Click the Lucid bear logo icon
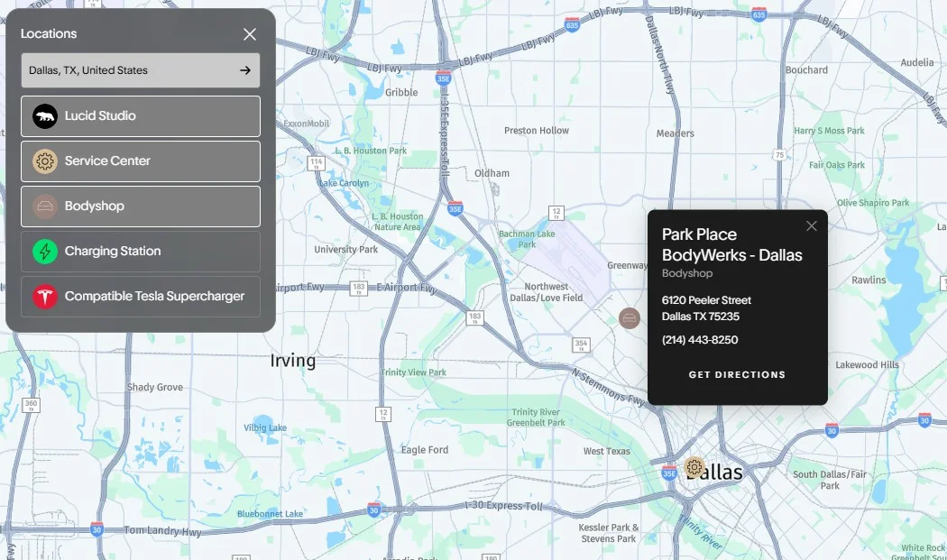The image size is (947, 560). pyautogui.click(x=45, y=116)
